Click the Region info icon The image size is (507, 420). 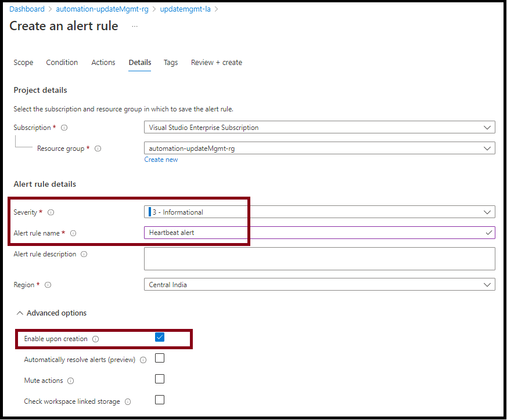point(48,285)
